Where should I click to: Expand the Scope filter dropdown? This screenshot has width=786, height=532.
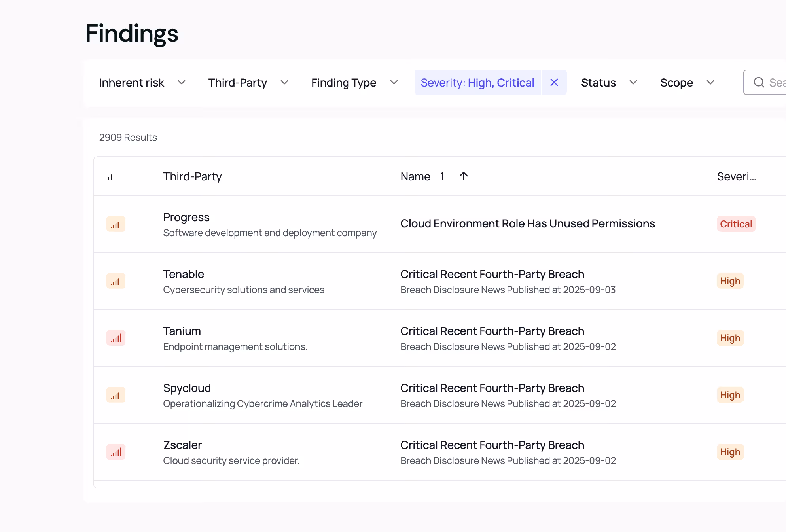pos(688,83)
